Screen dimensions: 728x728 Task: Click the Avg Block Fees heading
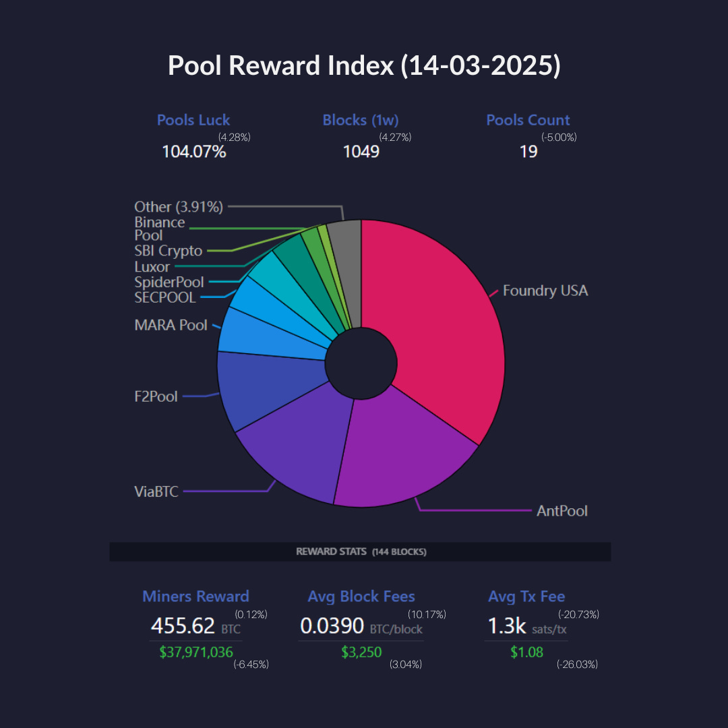coord(361,596)
